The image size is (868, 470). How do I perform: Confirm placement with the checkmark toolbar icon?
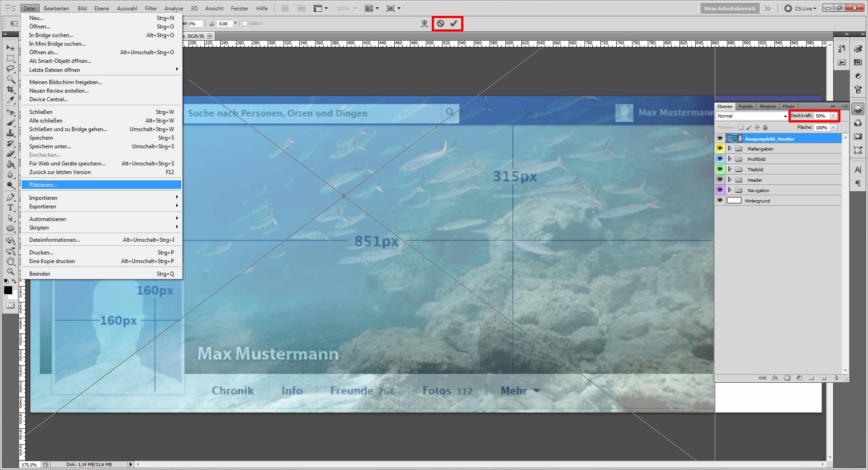click(x=454, y=23)
